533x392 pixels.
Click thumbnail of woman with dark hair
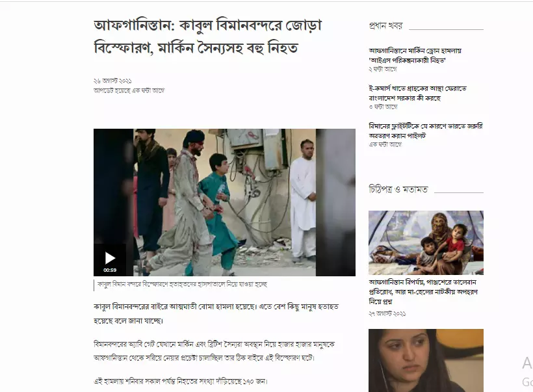pos(426,360)
